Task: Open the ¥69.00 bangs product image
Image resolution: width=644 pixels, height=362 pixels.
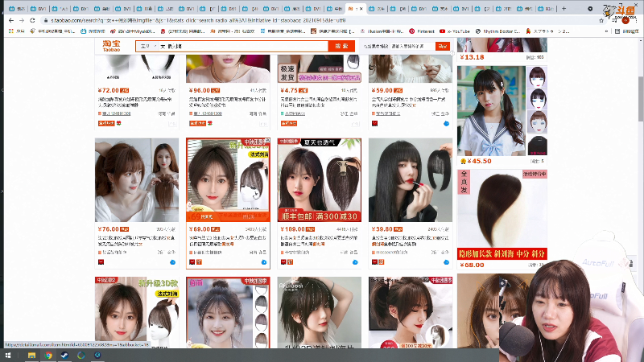Action: [x=228, y=179]
